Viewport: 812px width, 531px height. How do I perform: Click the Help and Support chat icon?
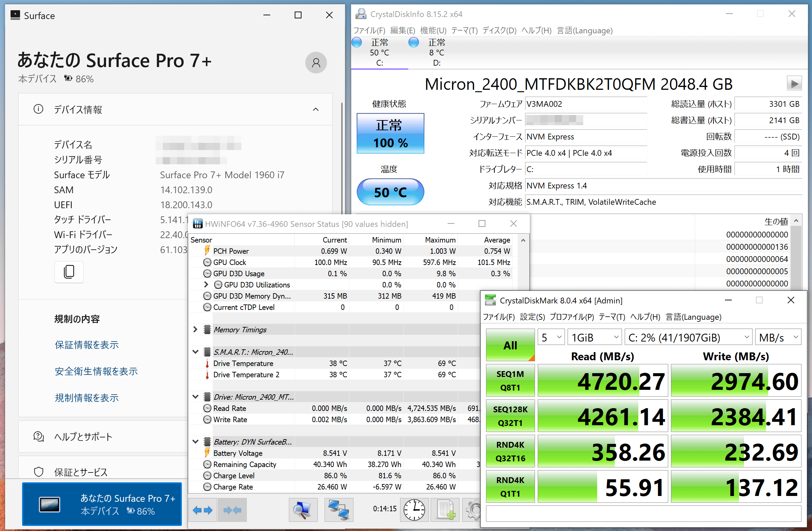click(38, 436)
